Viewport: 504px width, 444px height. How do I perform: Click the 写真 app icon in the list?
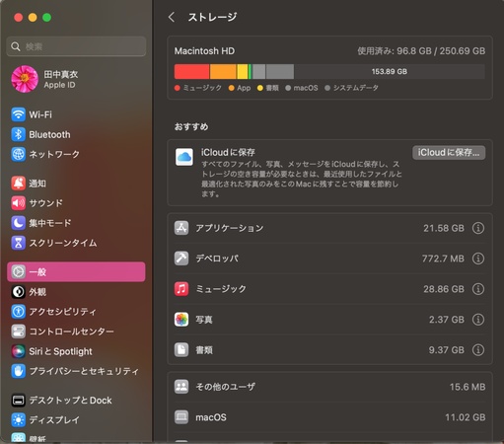[x=181, y=320]
